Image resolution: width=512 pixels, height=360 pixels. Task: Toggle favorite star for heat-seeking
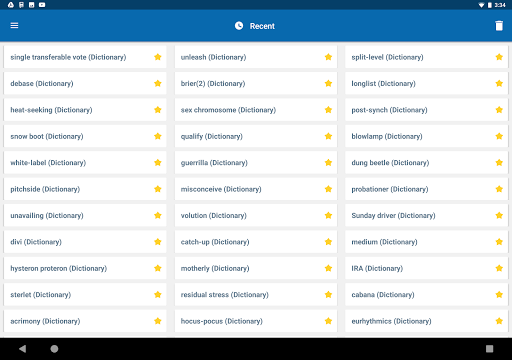pos(158,110)
